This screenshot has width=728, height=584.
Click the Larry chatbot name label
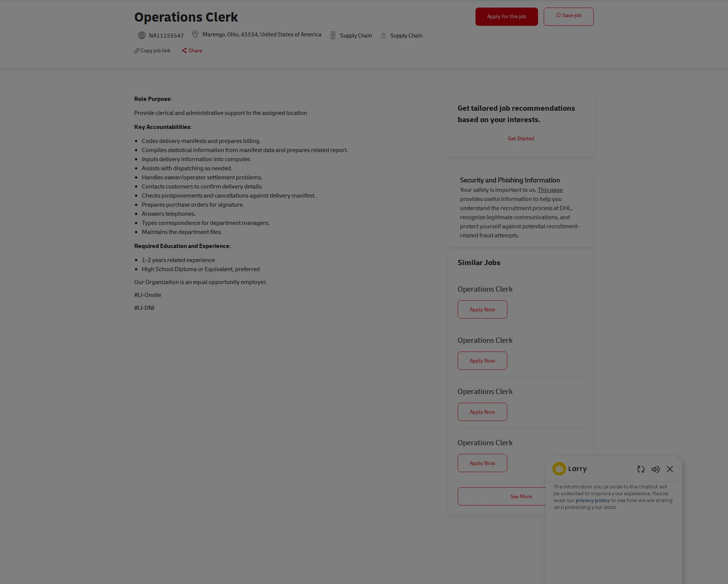pos(577,469)
